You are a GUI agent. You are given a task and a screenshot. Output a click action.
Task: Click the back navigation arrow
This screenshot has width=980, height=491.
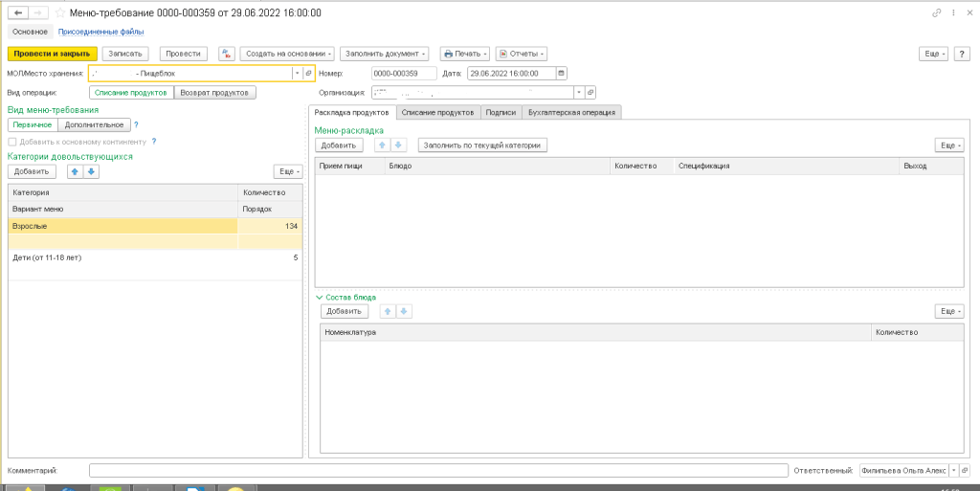pyautogui.click(x=16, y=13)
